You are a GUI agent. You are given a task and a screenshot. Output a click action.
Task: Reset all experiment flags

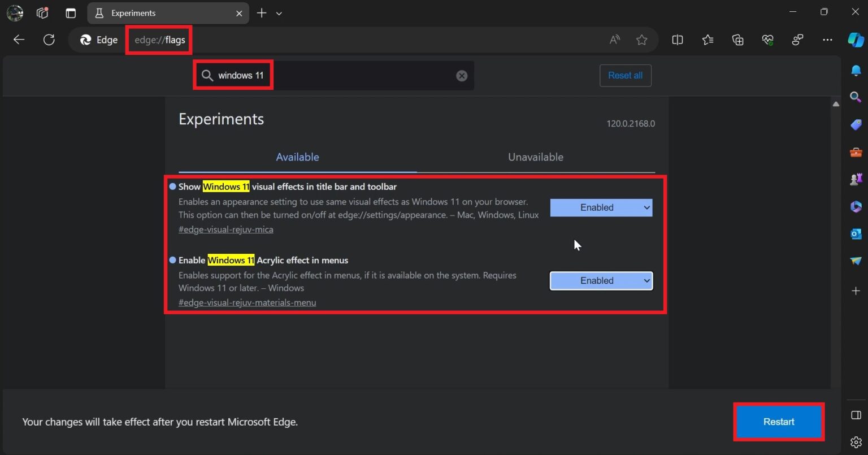coord(625,75)
